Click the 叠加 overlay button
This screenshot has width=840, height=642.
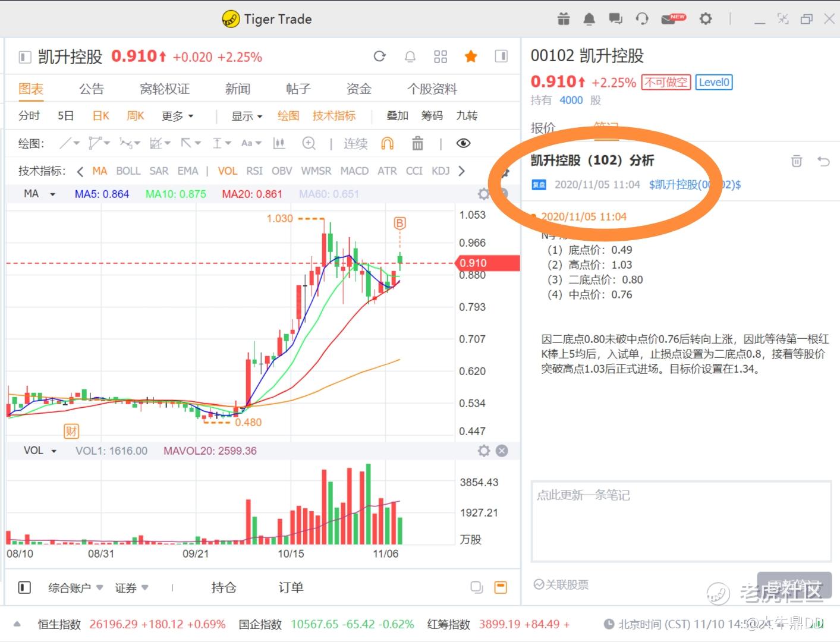pos(397,116)
